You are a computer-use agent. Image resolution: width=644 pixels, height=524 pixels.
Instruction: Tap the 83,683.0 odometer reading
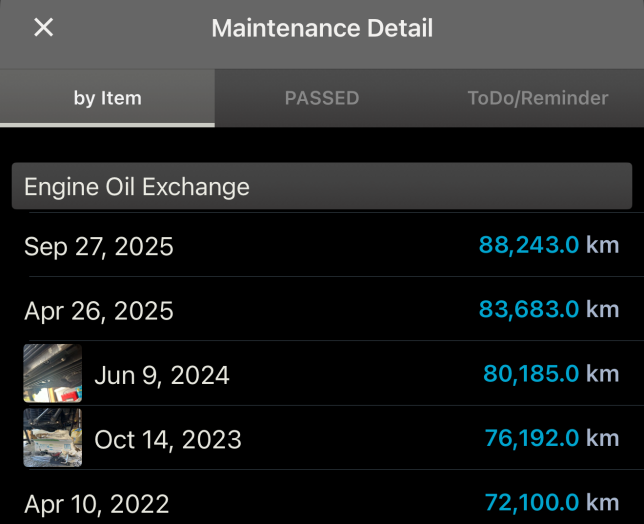529,310
